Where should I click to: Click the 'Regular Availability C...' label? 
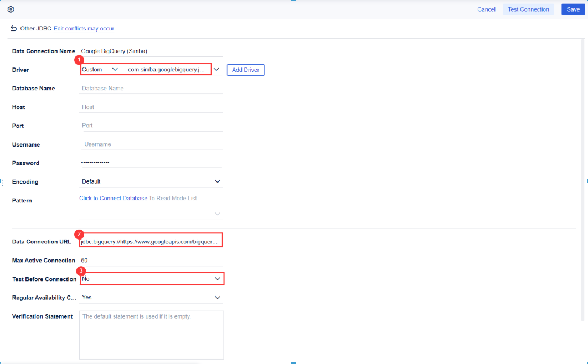44,298
